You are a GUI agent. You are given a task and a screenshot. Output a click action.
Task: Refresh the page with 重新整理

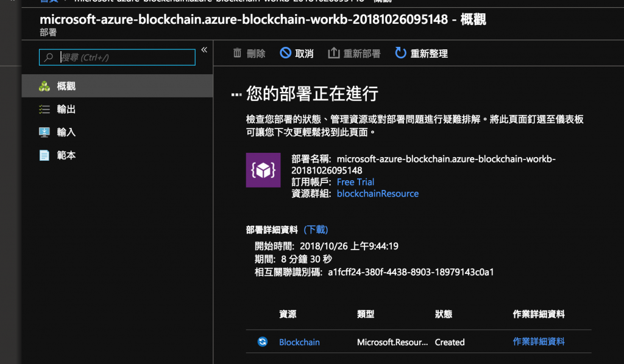pyautogui.click(x=429, y=54)
